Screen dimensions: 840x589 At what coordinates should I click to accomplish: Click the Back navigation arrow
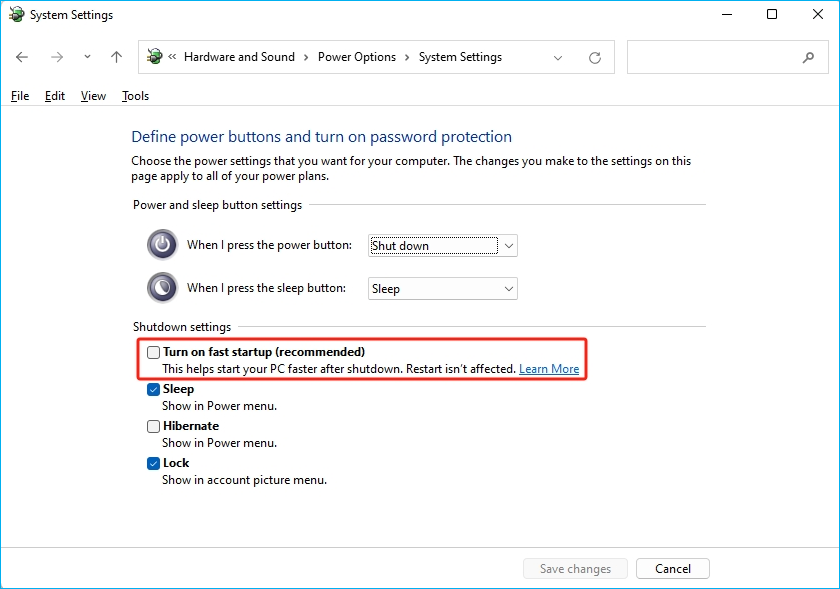pos(22,58)
